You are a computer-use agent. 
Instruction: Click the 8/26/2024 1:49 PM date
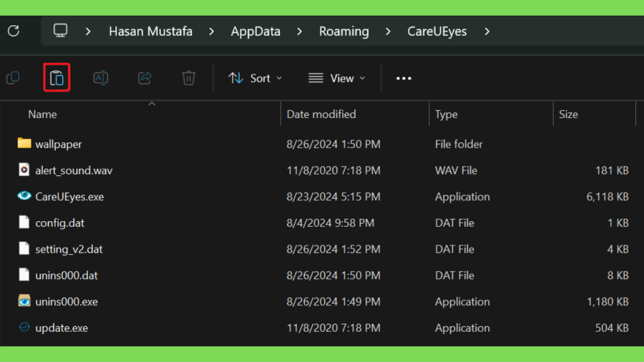coord(333,302)
